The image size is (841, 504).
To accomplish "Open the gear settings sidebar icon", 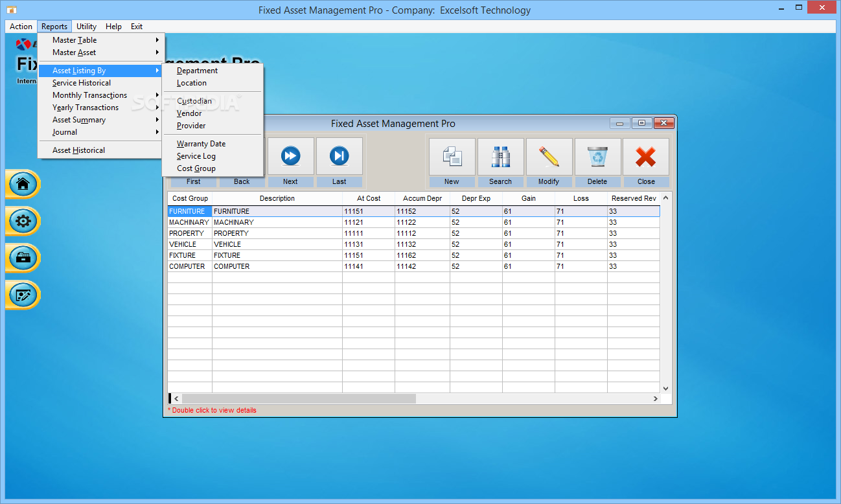I will click(23, 222).
